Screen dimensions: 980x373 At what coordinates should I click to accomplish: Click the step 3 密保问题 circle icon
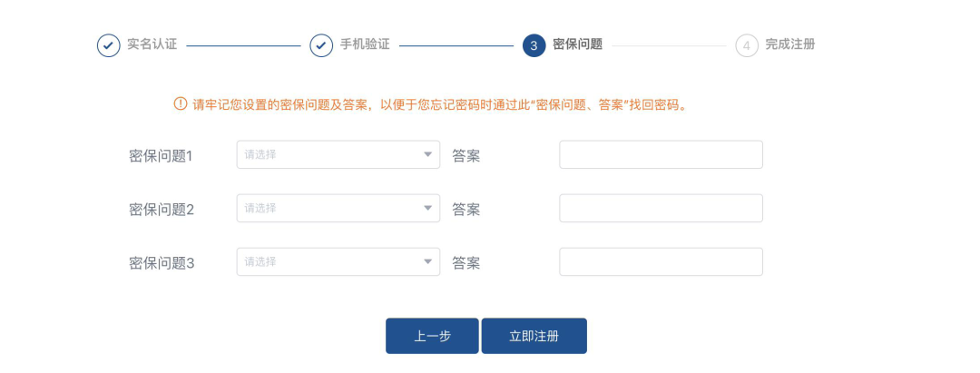(x=534, y=45)
